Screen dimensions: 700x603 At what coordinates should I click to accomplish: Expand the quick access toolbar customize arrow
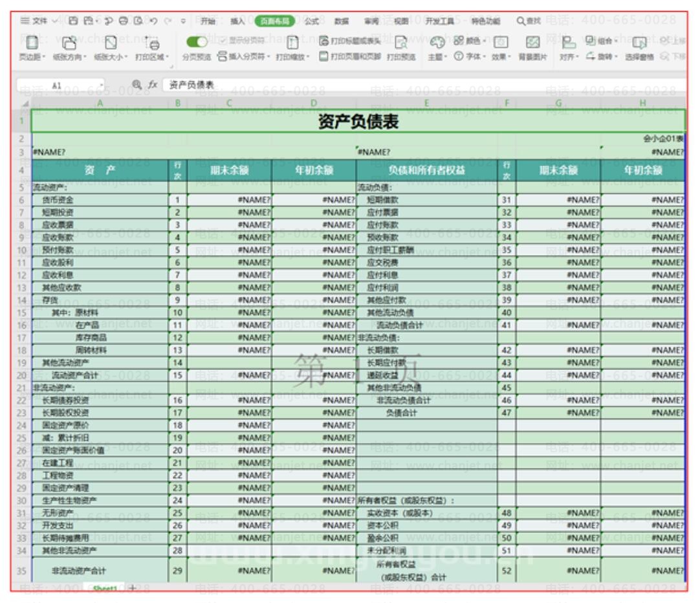pyautogui.click(x=183, y=21)
